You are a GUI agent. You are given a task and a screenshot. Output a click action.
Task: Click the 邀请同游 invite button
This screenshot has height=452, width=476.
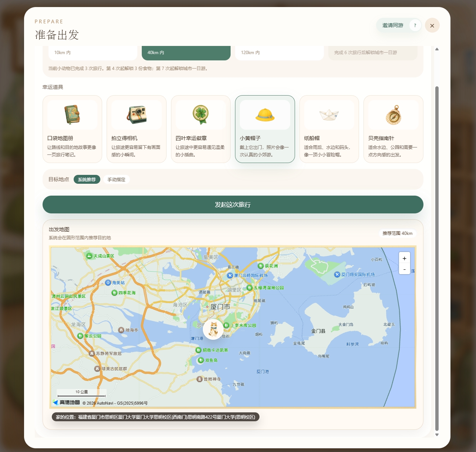(x=393, y=25)
